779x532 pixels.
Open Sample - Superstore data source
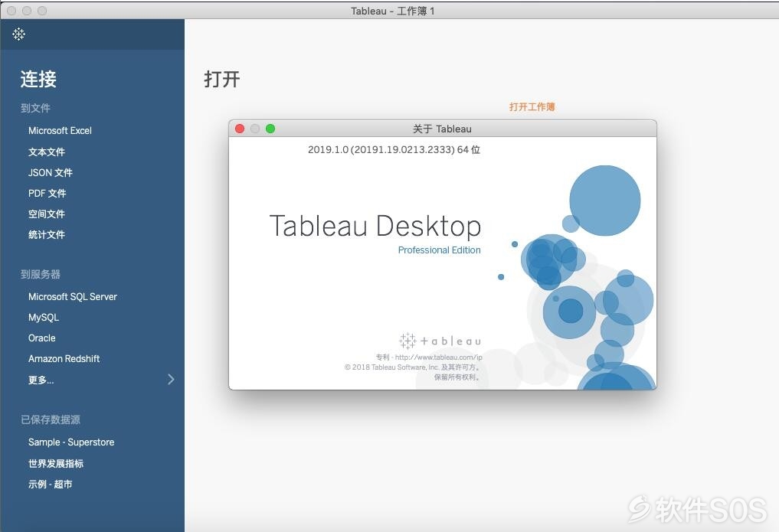[71, 442]
